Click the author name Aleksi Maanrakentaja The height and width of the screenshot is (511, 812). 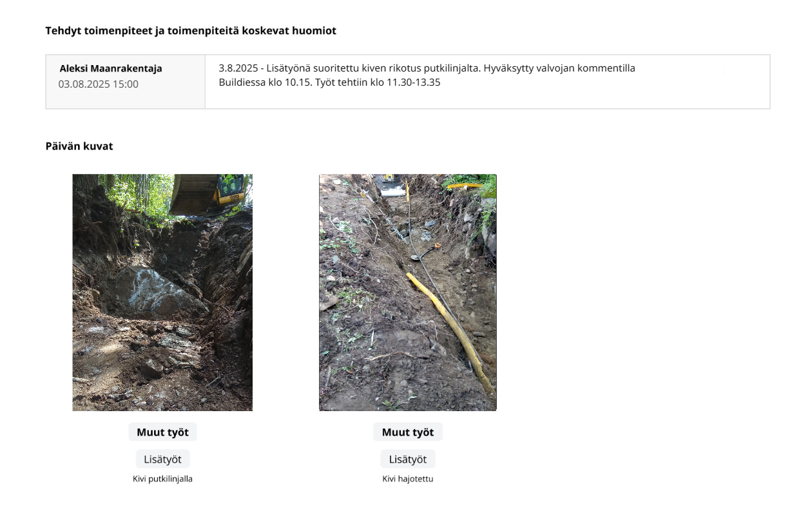pyautogui.click(x=111, y=68)
